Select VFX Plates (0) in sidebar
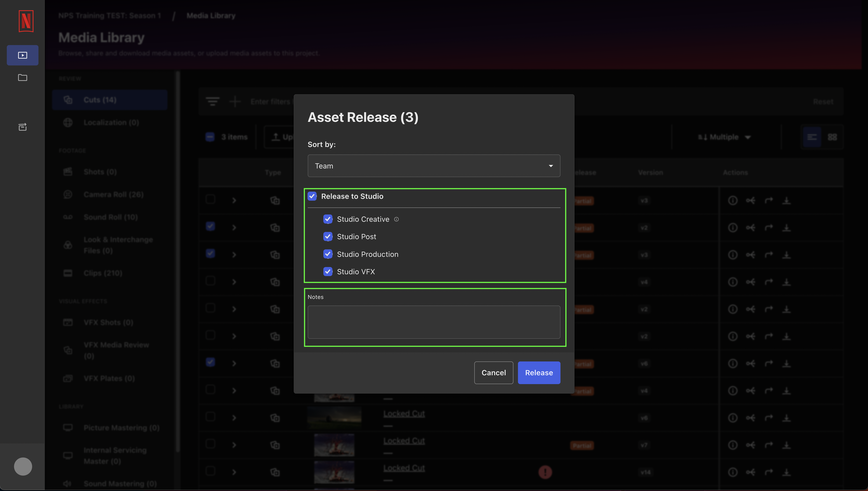This screenshot has height=491, width=868. tap(110, 378)
